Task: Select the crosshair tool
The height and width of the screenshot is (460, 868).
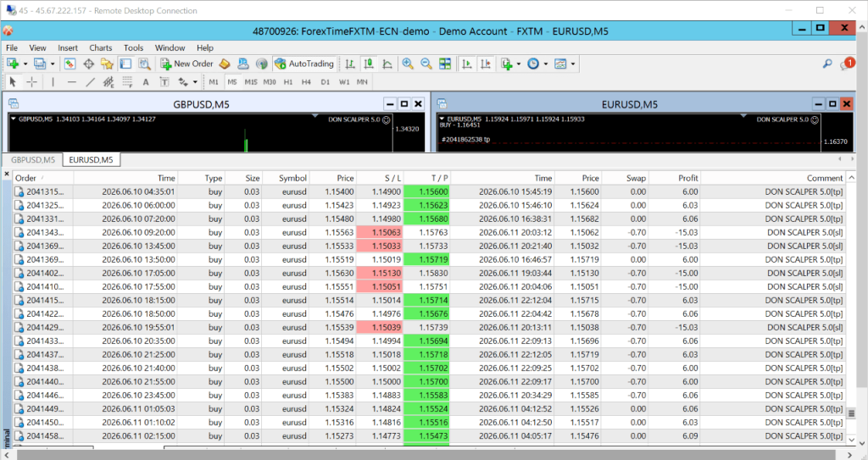Action: [x=32, y=82]
